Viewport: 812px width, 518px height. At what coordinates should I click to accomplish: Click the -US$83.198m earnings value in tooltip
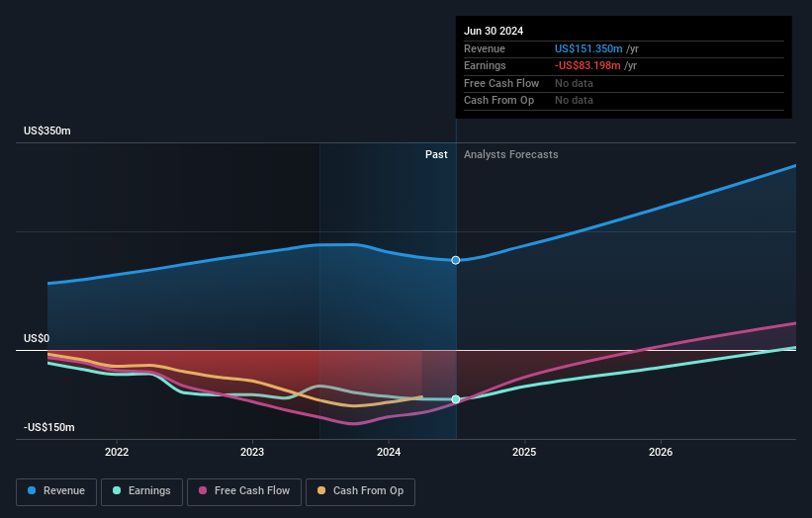tap(587, 65)
